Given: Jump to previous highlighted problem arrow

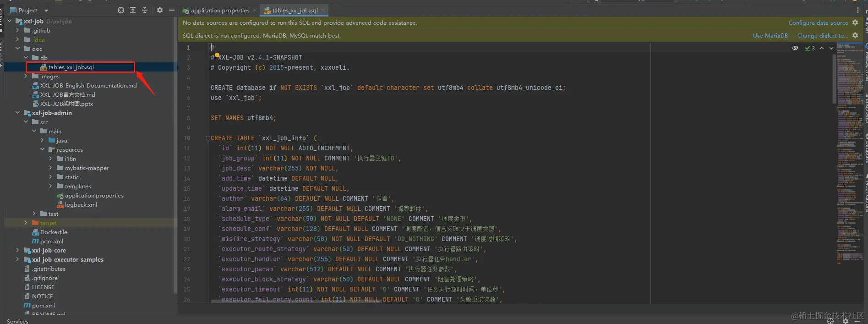Looking at the screenshot, I should tap(822, 48).
